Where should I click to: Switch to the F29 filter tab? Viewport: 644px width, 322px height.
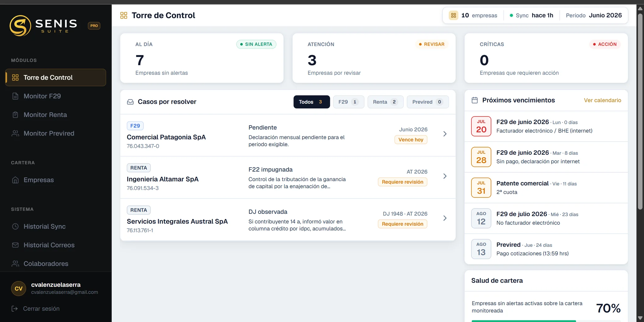(x=349, y=102)
